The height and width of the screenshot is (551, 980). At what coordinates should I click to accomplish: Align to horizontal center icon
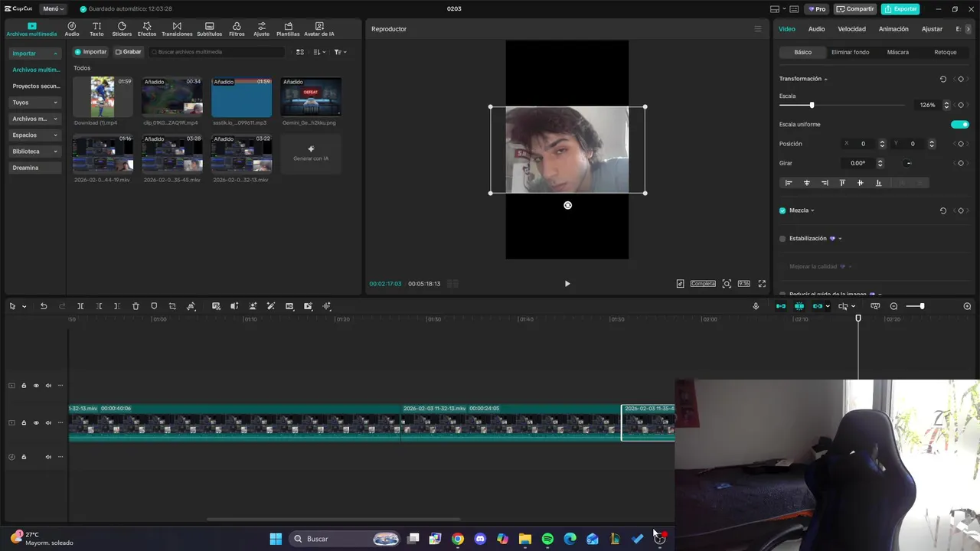pyautogui.click(x=806, y=183)
